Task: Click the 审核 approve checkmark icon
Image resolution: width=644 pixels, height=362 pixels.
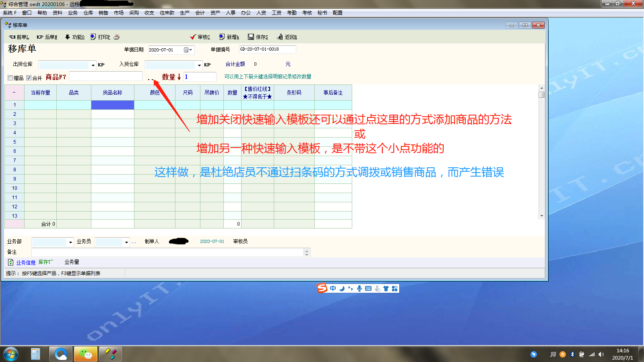Action: (193, 37)
